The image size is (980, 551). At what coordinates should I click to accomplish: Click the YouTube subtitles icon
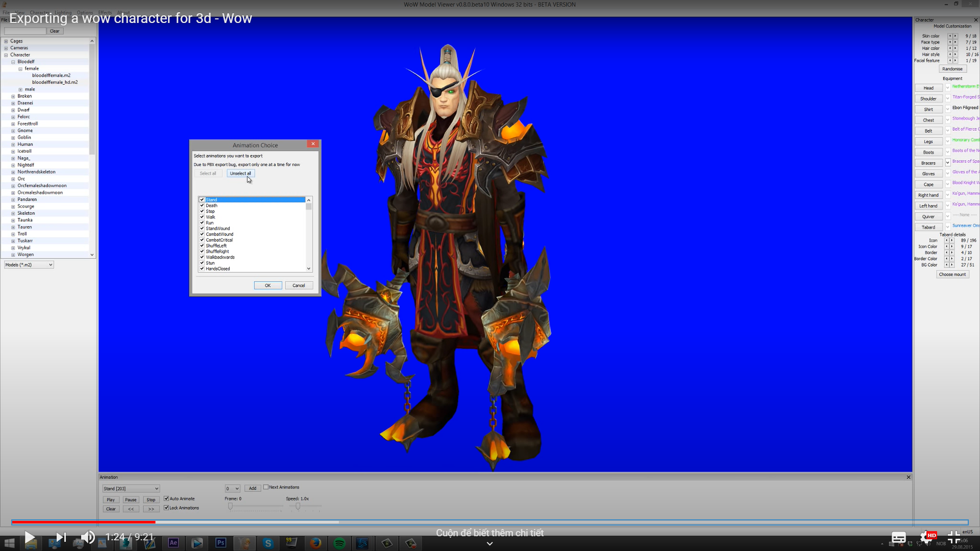[898, 537]
